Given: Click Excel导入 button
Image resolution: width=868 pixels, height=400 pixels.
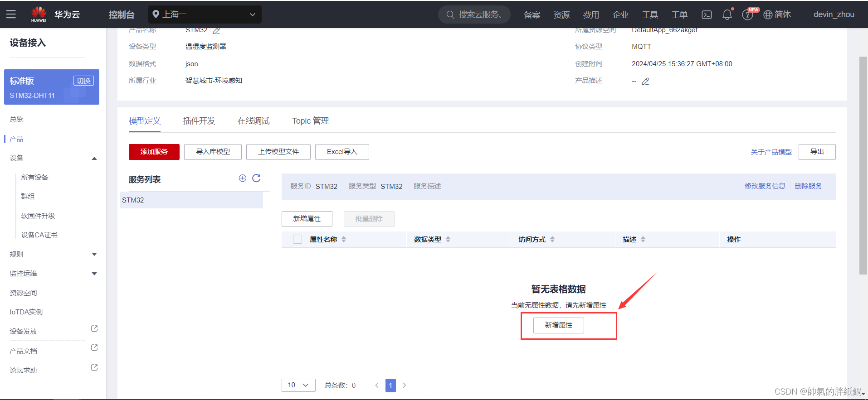Looking at the screenshot, I should [x=342, y=152].
